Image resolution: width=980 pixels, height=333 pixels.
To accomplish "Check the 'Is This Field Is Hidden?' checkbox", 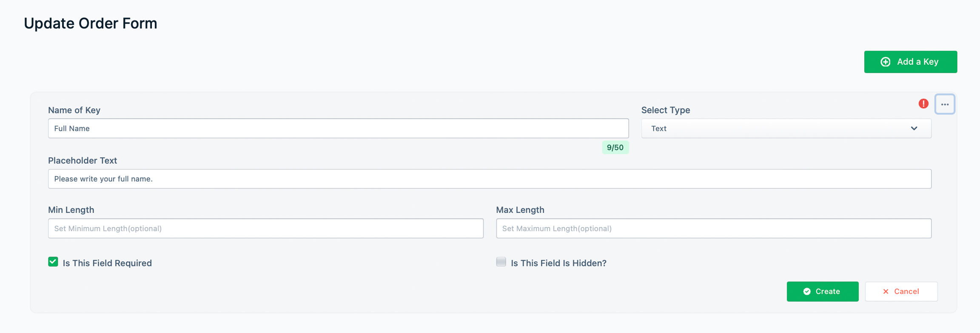I will pos(501,261).
